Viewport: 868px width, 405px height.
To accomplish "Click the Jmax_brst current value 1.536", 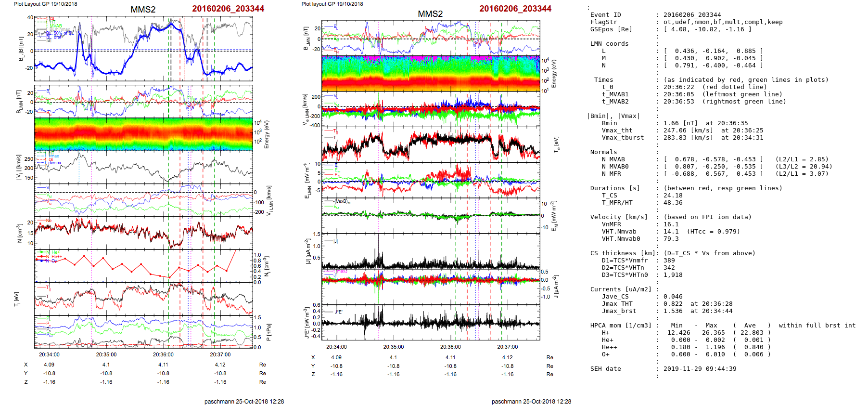I will pyautogui.click(x=673, y=311).
